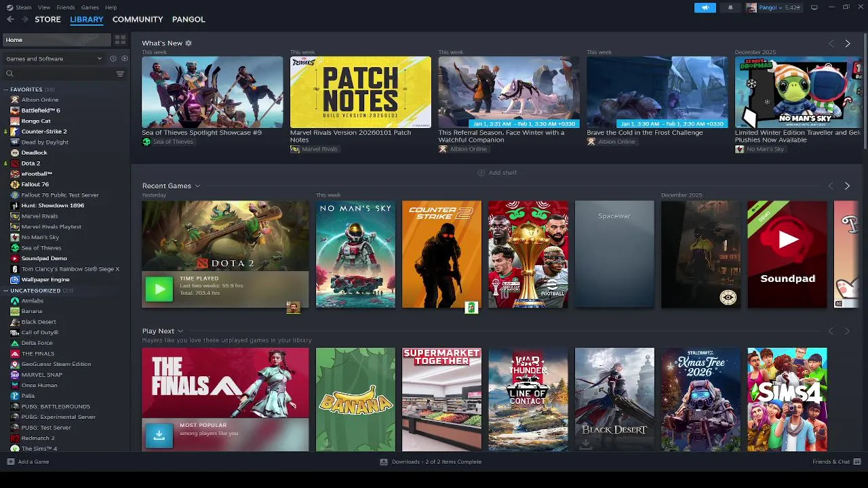Image resolution: width=868 pixels, height=488 pixels.
Task: Open Counter-Strike 2 recent game cover
Action: pyautogui.click(x=441, y=254)
